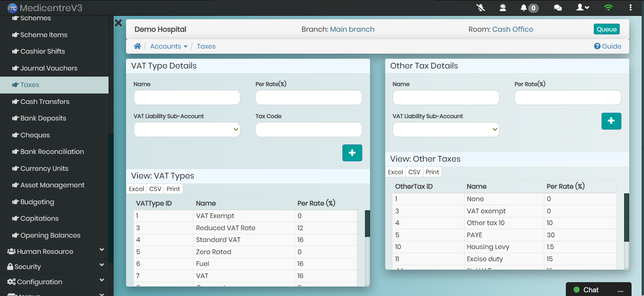Open VAT Liability Sub-Account dropdown under VAT Type Details
This screenshot has height=296, width=644.
[187, 130]
